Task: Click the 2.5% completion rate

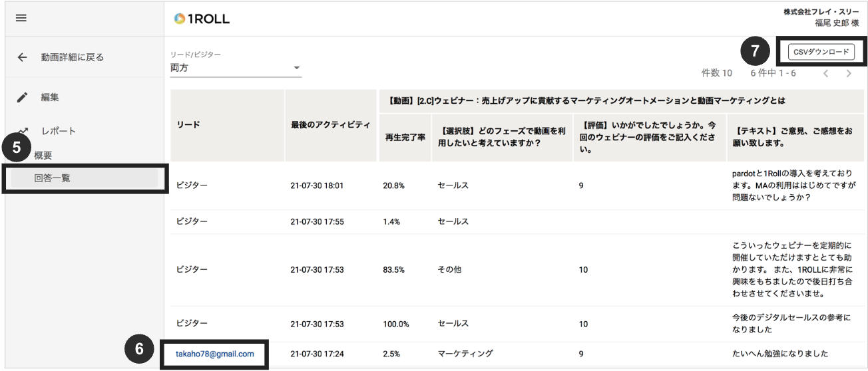Action: click(391, 354)
